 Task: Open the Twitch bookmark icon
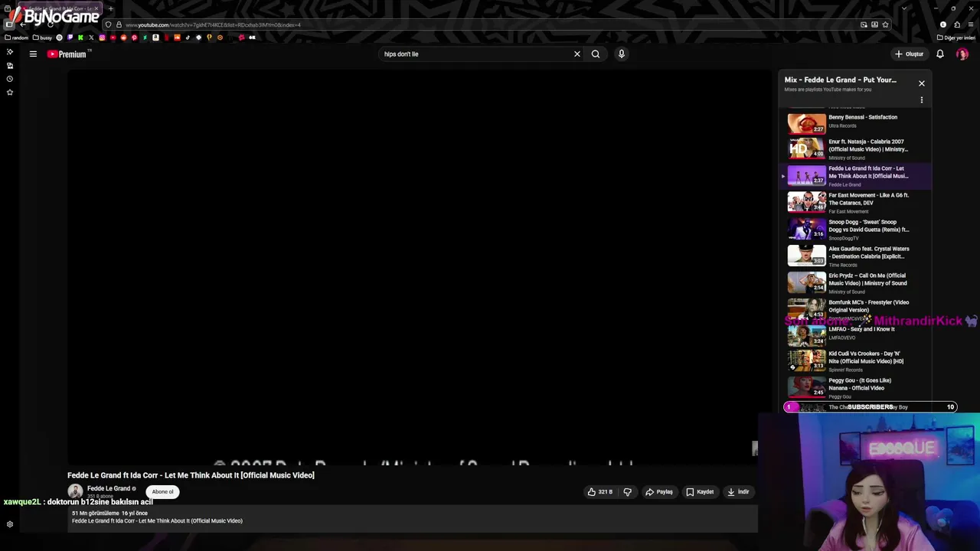[x=70, y=37]
